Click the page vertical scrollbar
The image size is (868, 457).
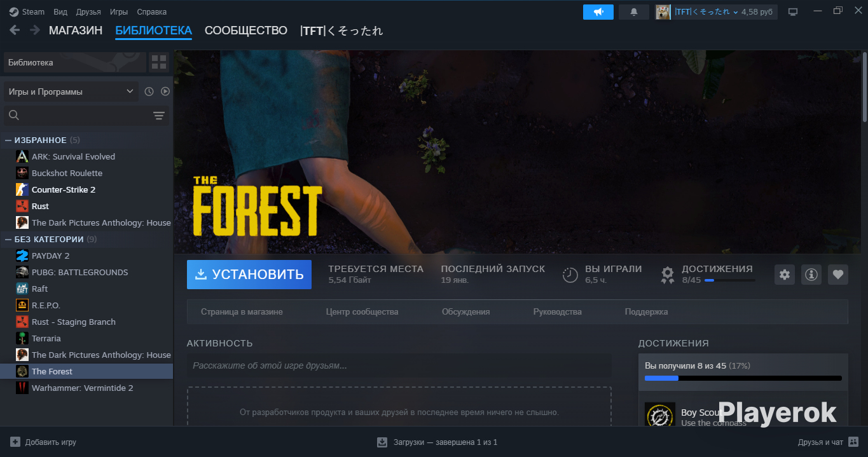(x=864, y=87)
